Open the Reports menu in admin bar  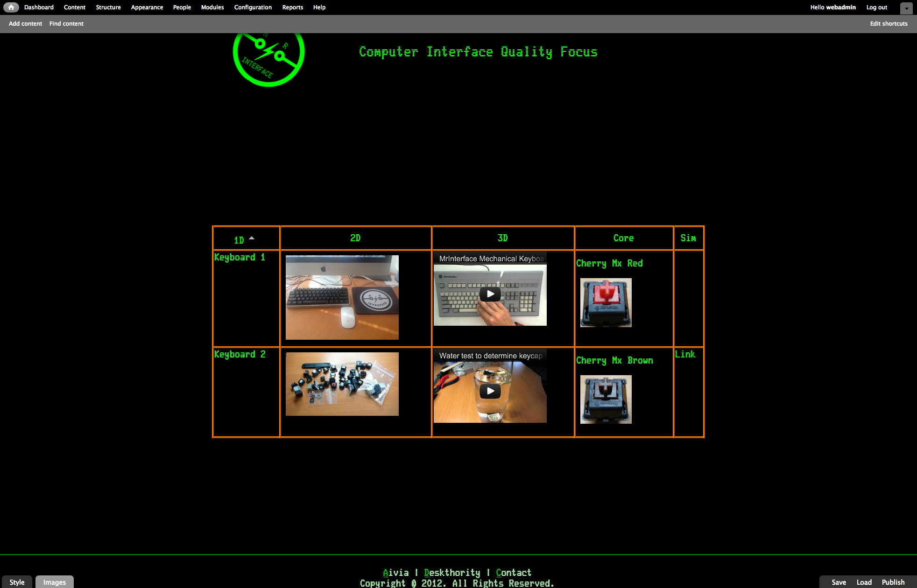292,7
